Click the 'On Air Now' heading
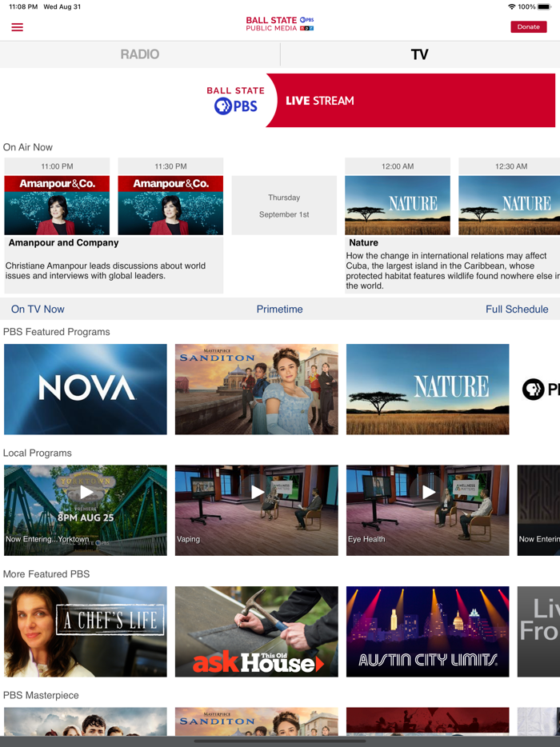560x747 pixels. pyautogui.click(x=28, y=147)
